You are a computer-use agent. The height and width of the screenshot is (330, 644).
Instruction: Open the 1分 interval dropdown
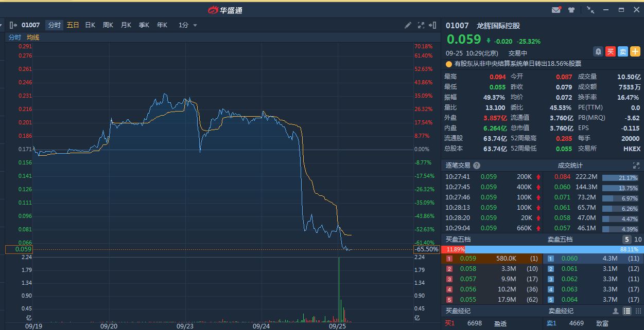187,25
